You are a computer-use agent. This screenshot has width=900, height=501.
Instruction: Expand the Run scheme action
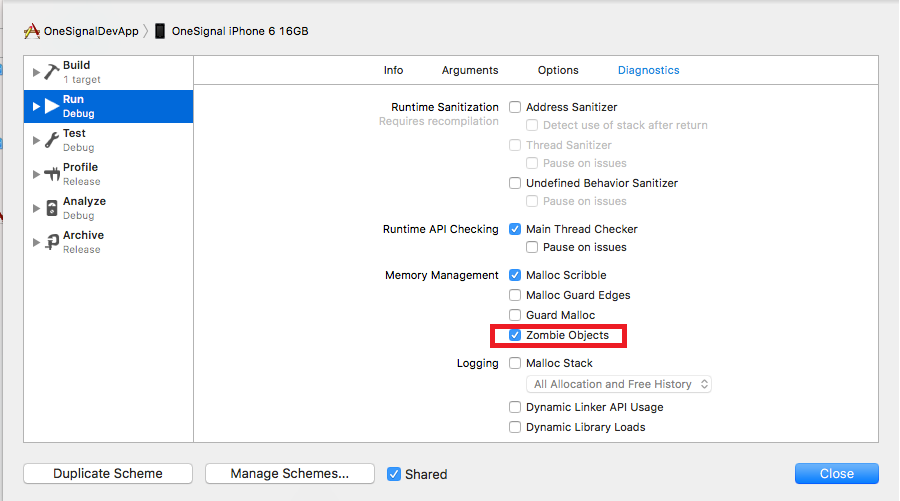coord(36,106)
